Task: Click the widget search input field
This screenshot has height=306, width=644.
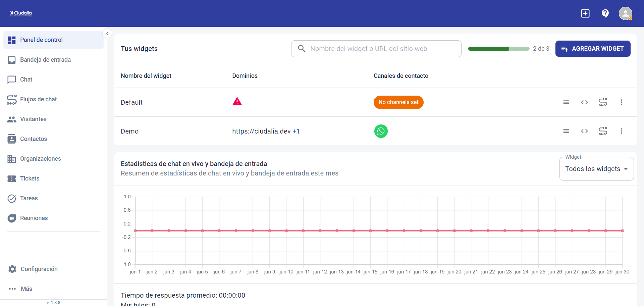Action: click(376, 49)
